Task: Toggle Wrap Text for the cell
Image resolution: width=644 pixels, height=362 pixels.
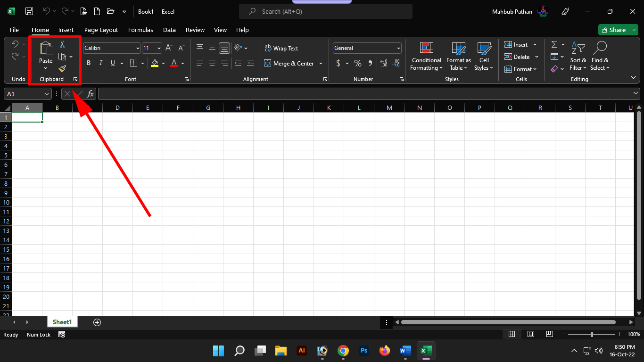Action: pos(281,48)
